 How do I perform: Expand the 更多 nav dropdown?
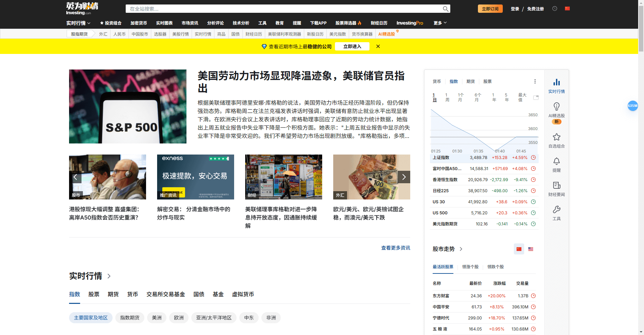(x=440, y=23)
